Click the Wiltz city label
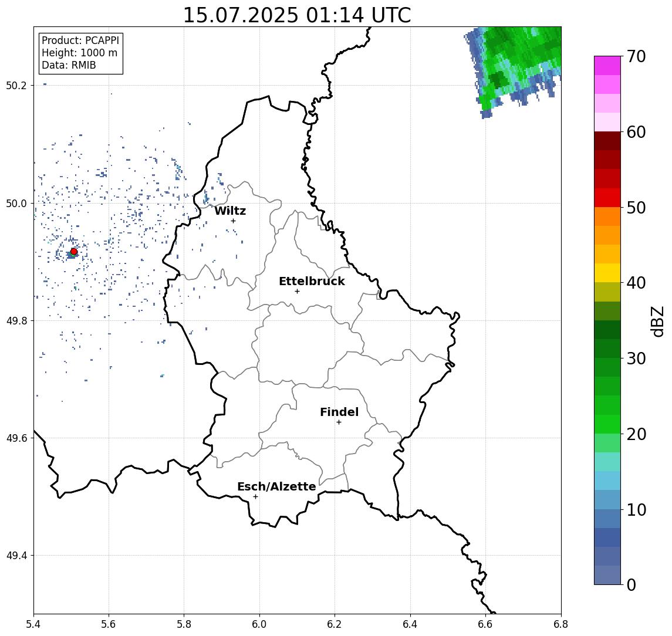672x636 pixels. point(230,211)
